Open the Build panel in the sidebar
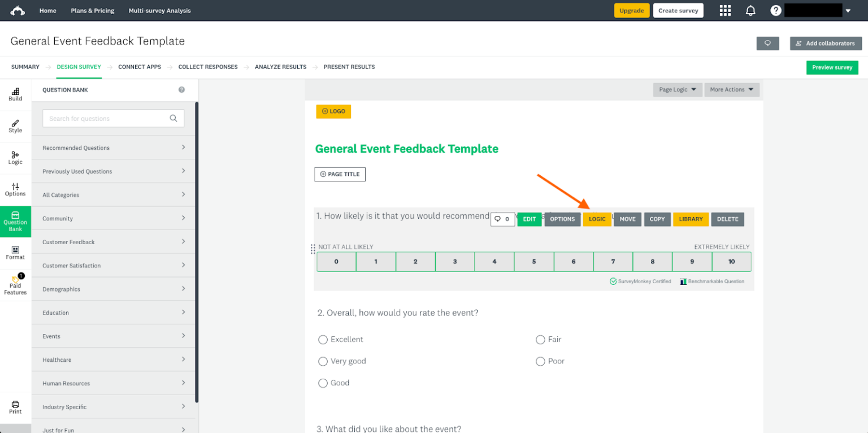This screenshot has height=433, width=868. coord(15,93)
